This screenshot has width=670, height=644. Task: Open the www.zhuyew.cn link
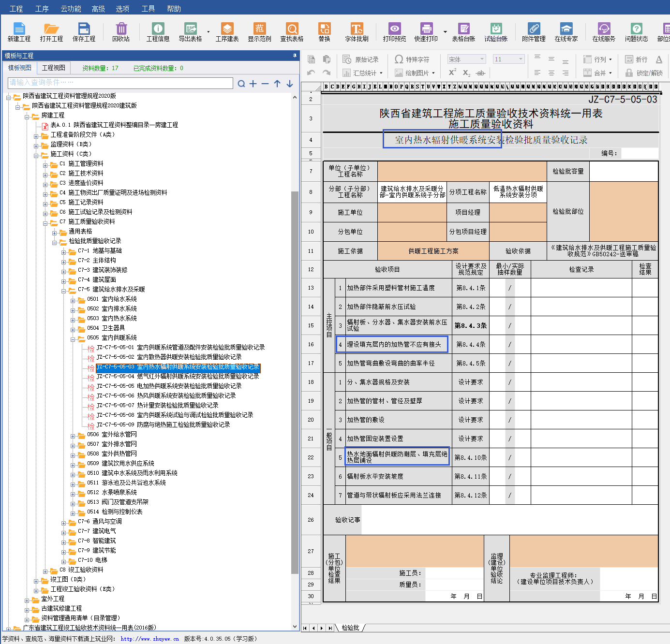click(x=149, y=639)
